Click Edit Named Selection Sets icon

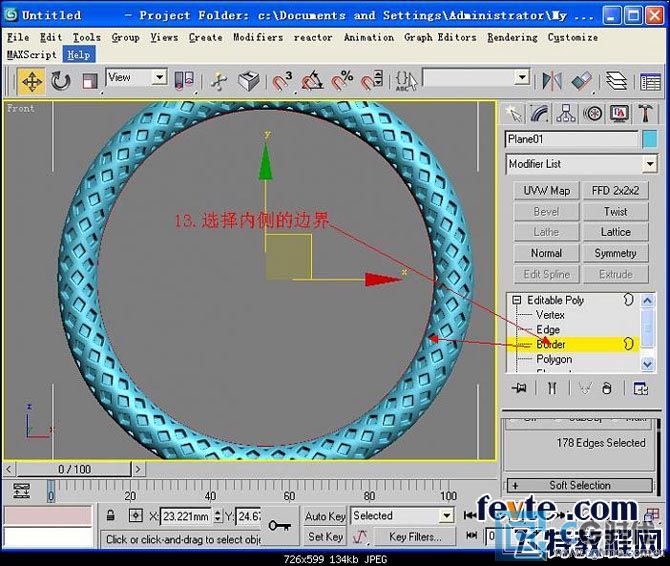click(x=406, y=81)
